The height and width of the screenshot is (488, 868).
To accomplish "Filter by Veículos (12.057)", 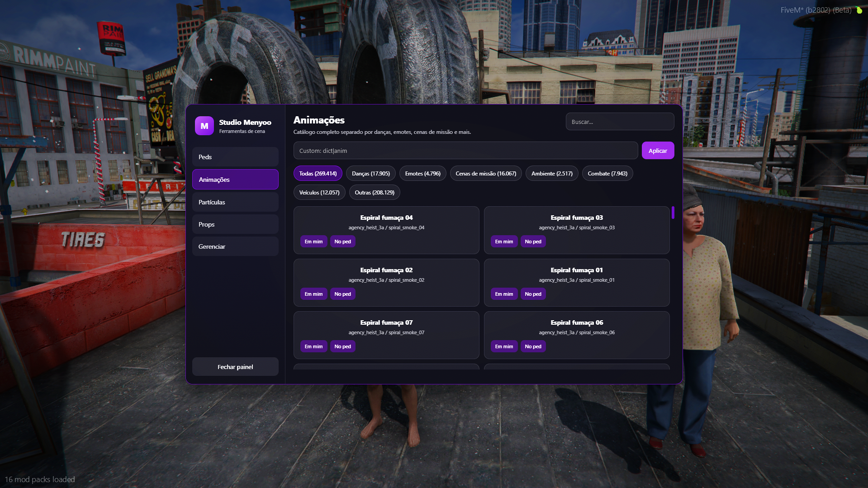I will click(x=319, y=193).
